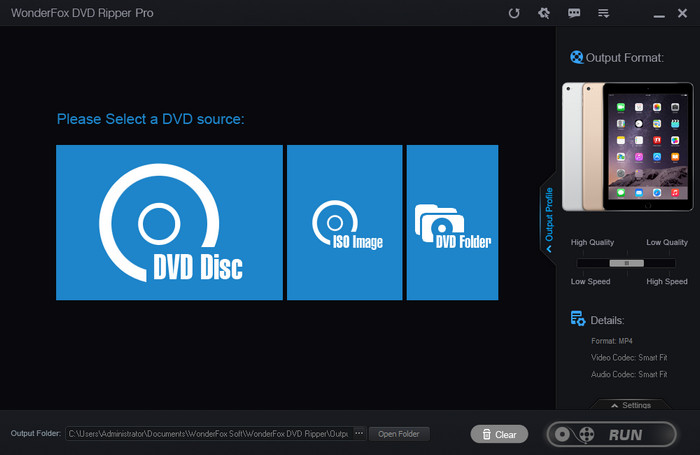700x455 pixels.
Task: Click the 'Format: MP4' detail text
Action: (612, 341)
